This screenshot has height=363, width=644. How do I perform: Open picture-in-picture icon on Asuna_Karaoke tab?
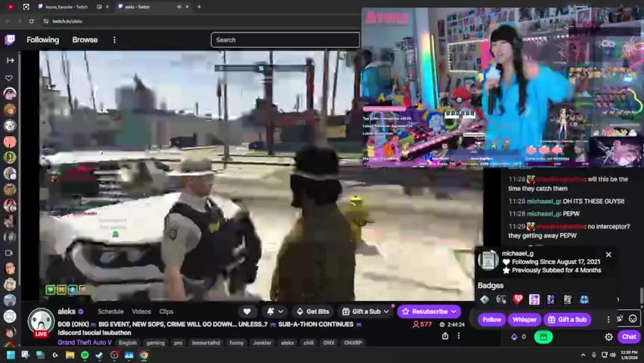point(99,7)
